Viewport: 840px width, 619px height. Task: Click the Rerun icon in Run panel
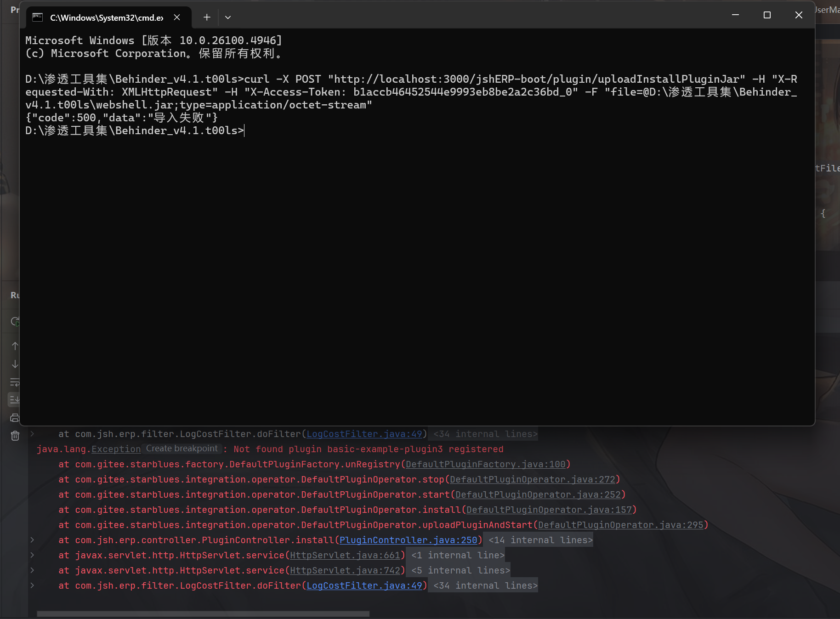tap(15, 321)
